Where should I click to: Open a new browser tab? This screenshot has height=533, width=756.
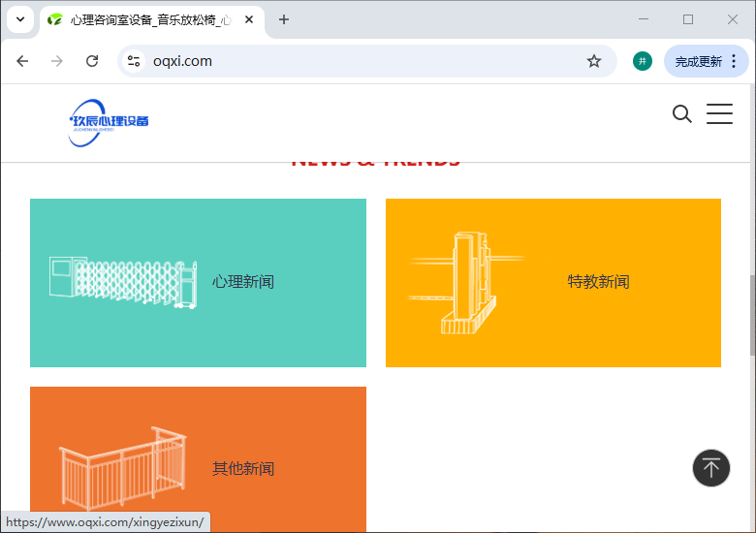coord(284,19)
